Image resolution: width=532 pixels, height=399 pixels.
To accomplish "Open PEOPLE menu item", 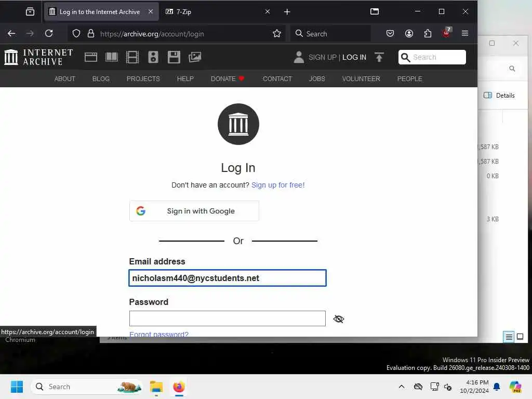I will point(409,79).
